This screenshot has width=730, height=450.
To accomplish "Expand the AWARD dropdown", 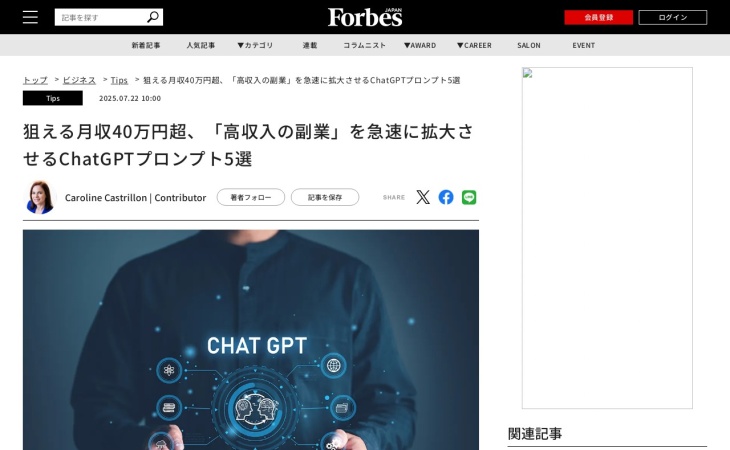I will (x=420, y=45).
